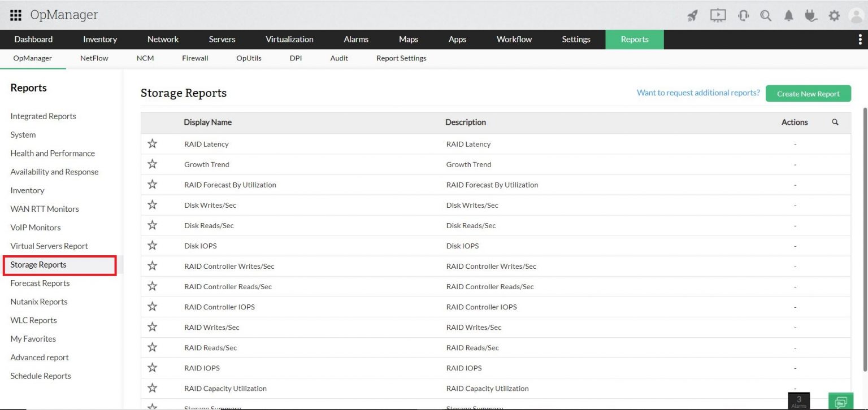The image size is (868, 410).
Task: Select the NetFlow sub-tab
Action: pyautogui.click(x=94, y=58)
